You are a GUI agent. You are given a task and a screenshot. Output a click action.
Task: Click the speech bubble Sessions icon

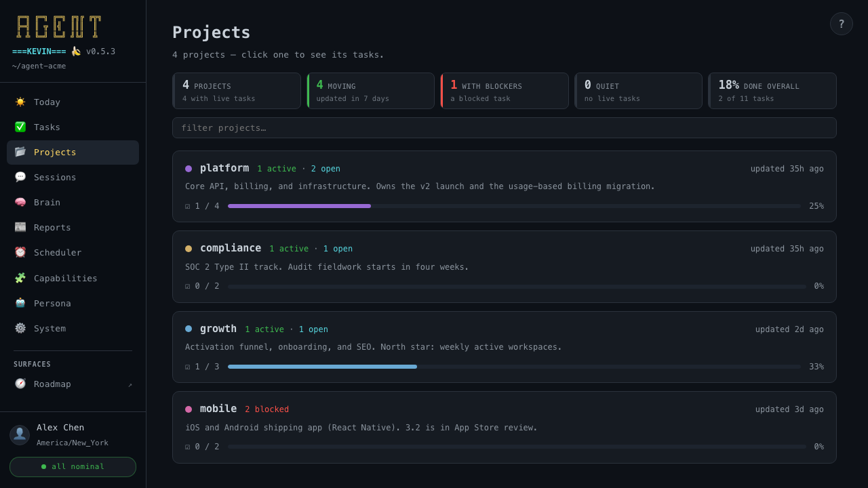(20, 177)
